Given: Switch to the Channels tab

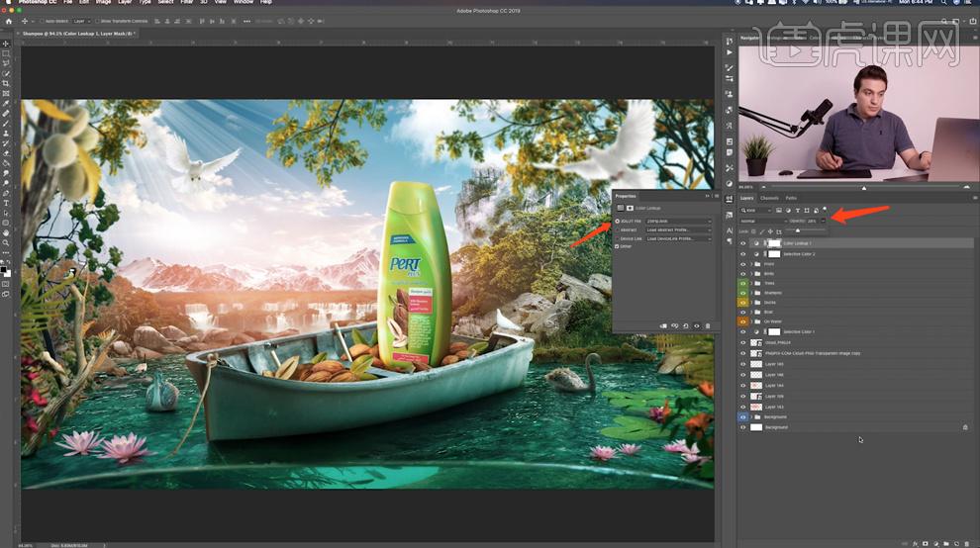Looking at the screenshot, I should [769, 198].
